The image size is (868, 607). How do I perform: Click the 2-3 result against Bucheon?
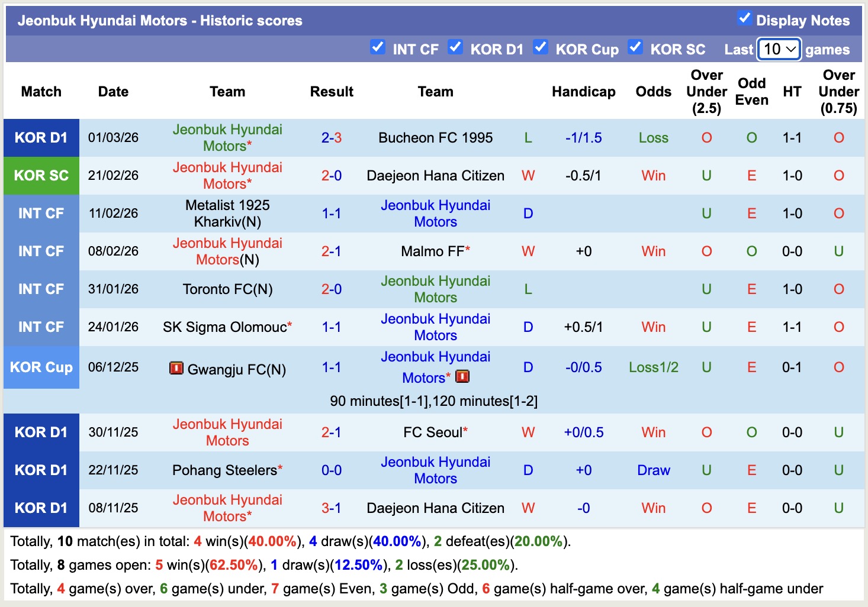(332, 138)
